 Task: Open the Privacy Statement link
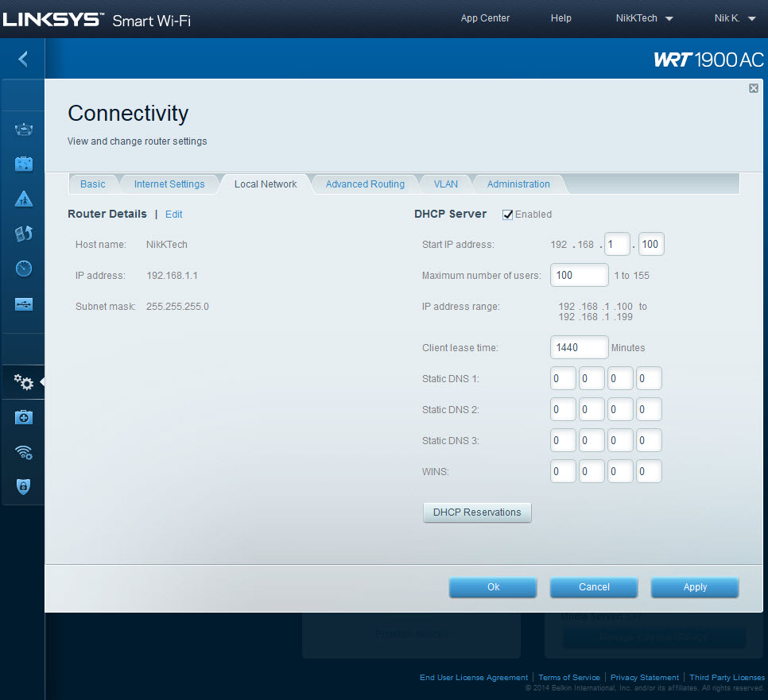(x=645, y=678)
